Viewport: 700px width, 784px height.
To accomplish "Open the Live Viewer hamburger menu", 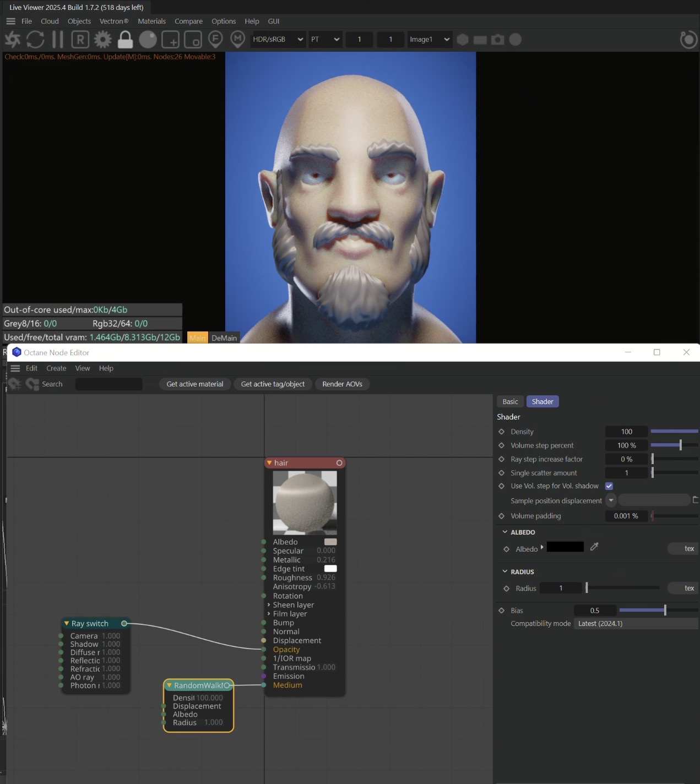I will pos(10,21).
